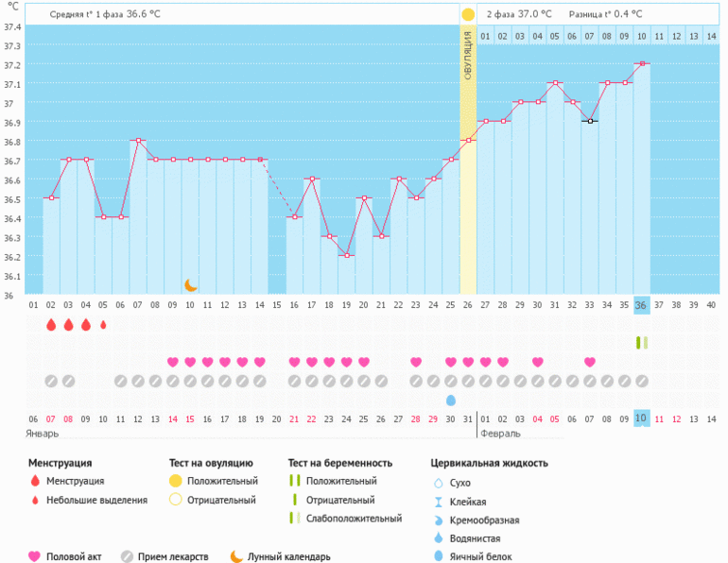Click the medication pill icon on day 02

click(51, 381)
